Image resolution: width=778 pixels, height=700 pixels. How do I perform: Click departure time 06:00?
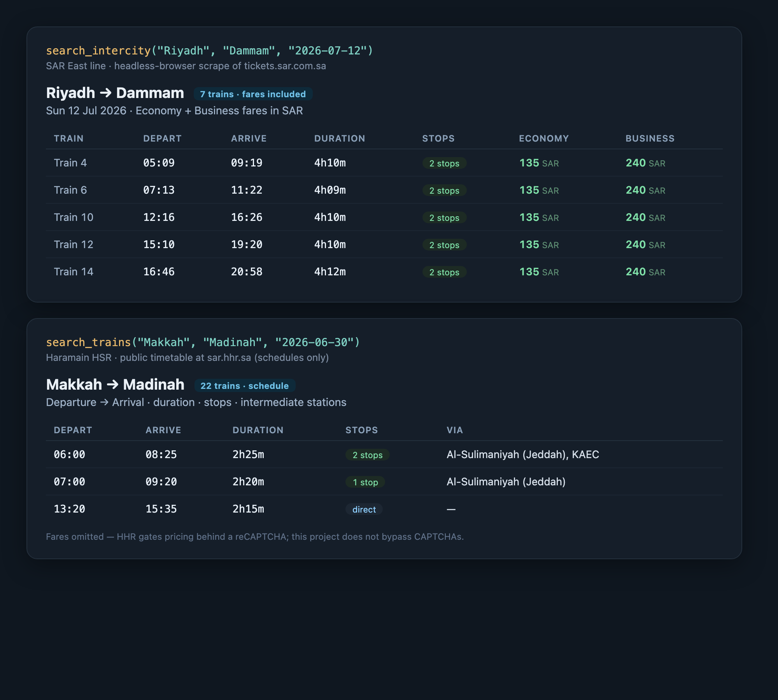pyautogui.click(x=69, y=455)
